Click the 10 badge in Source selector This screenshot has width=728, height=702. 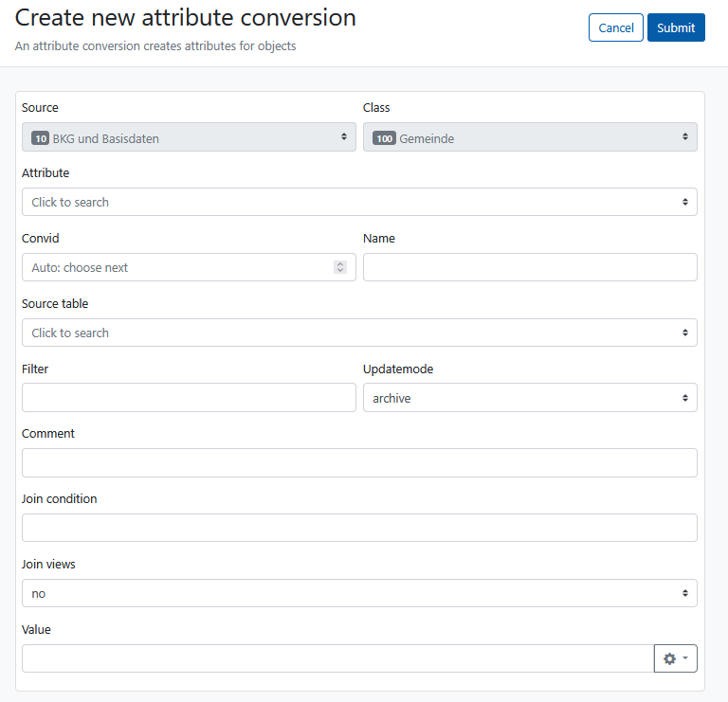click(x=41, y=138)
